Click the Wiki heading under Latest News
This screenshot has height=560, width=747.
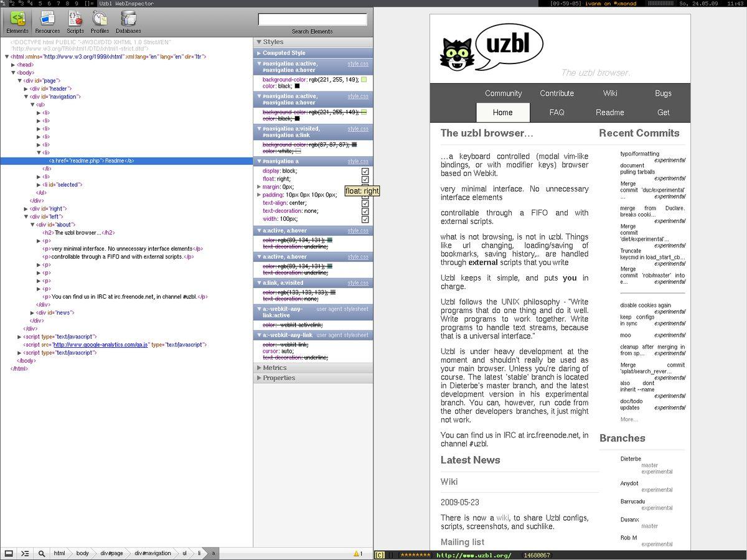pyautogui.click(x=449, y=482)
